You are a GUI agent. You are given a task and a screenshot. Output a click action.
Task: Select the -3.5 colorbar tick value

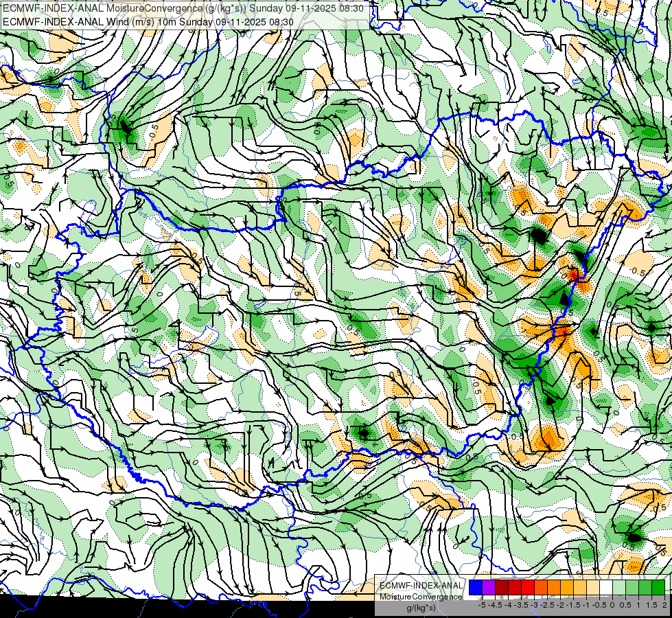(521, 605)
